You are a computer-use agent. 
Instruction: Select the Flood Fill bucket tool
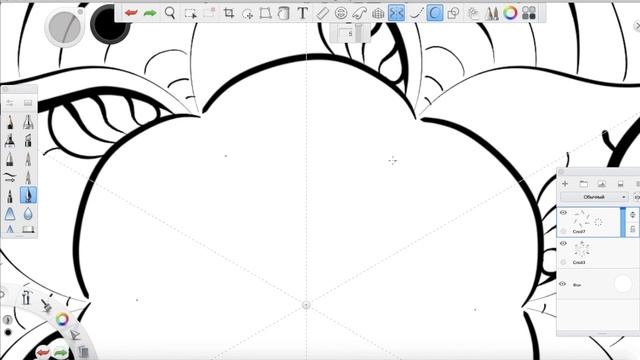pos(284,13)
